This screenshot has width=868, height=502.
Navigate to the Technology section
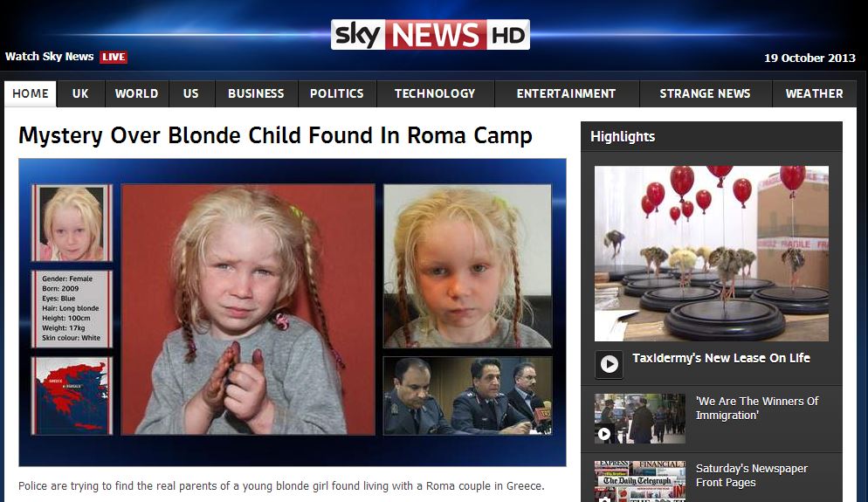[x=435, y=94]
